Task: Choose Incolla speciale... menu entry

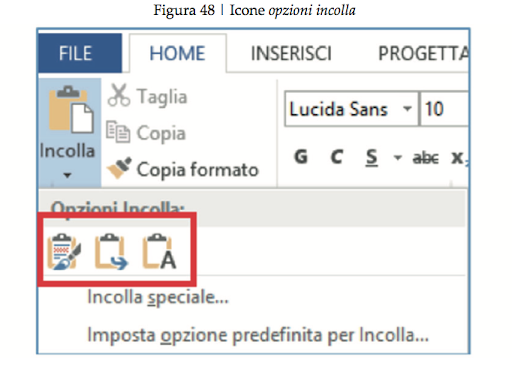Action: pos(158,297)
